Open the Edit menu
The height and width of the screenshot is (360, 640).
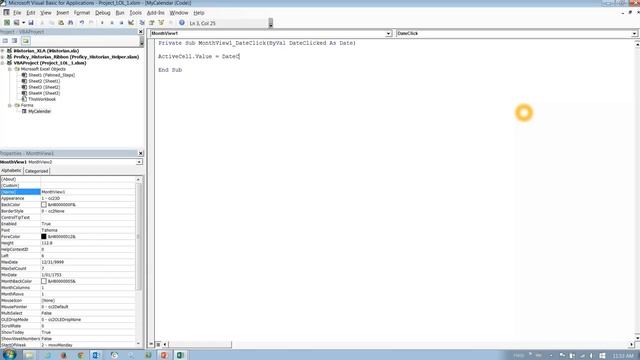tap(31, 13)
